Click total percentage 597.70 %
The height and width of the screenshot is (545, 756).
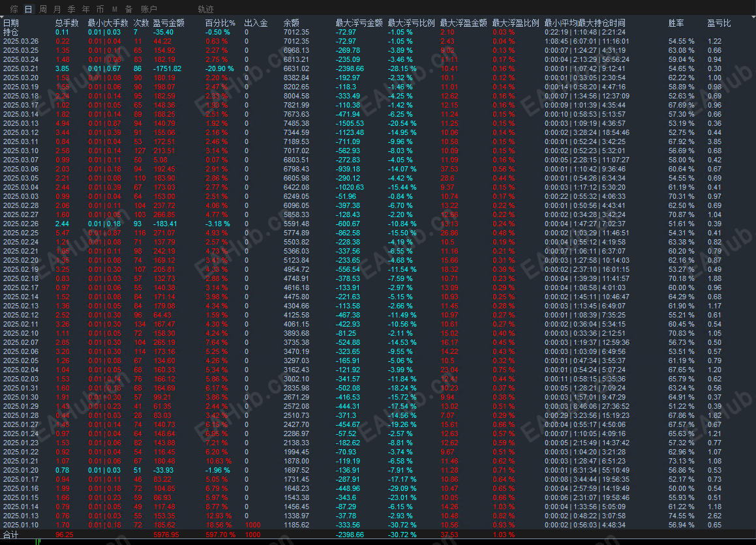(220, 535)
